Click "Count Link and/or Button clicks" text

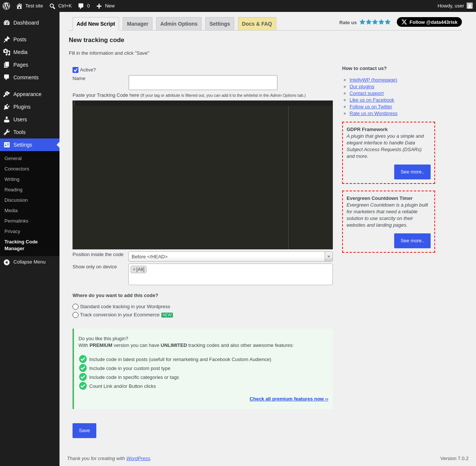tap(123, 386)
